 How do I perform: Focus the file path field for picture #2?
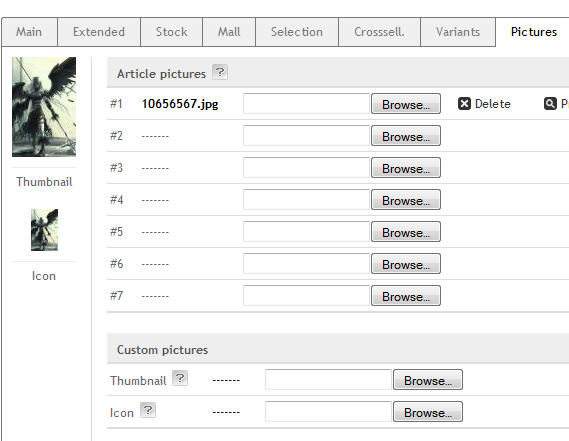(x=306, y=136)
